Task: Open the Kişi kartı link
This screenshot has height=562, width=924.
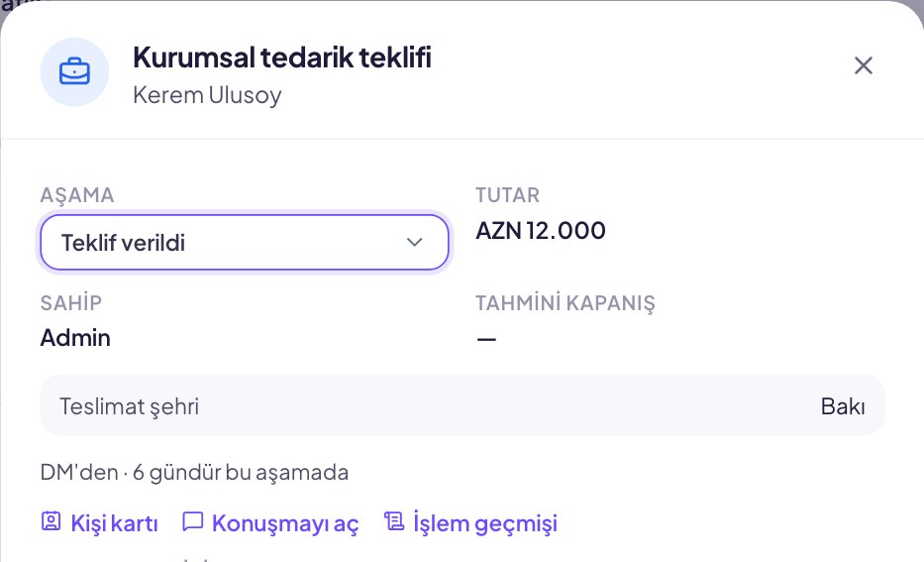Action: (100, 523)
